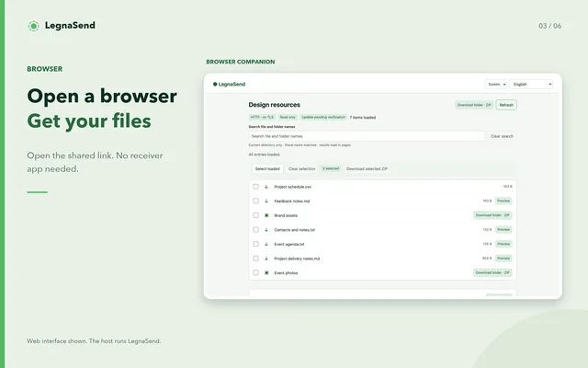Click Download selected ZIP
Image resolution: width=588 pixels, height=368 pixels.
click(x=367, y=169)
